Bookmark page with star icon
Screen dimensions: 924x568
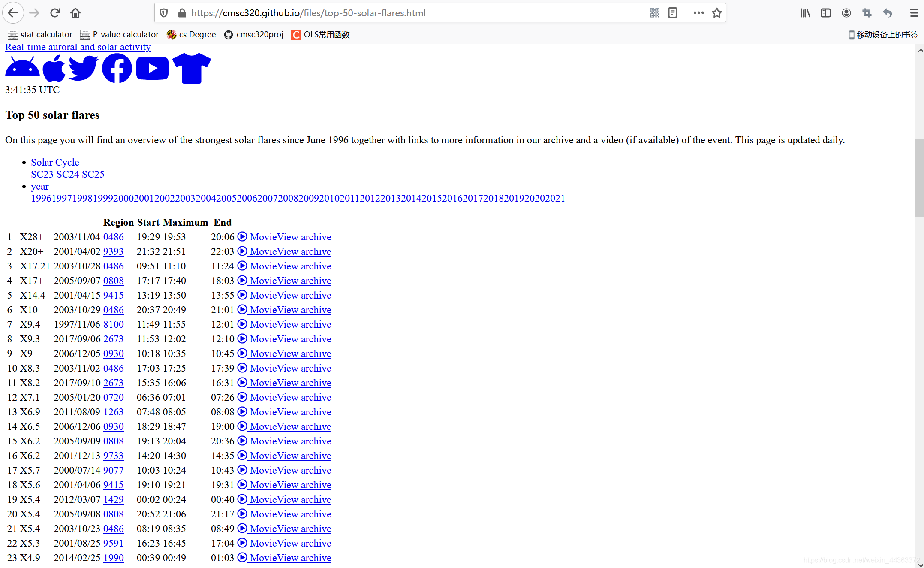click(x=716, y=13)
